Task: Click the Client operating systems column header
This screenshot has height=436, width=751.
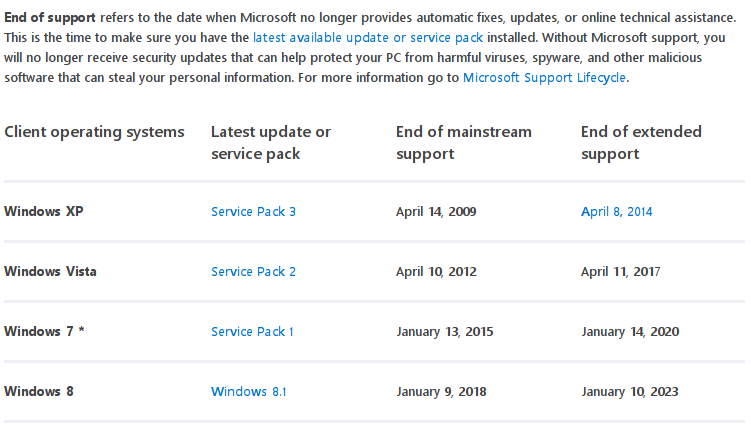Action: (x=94, y=132)
